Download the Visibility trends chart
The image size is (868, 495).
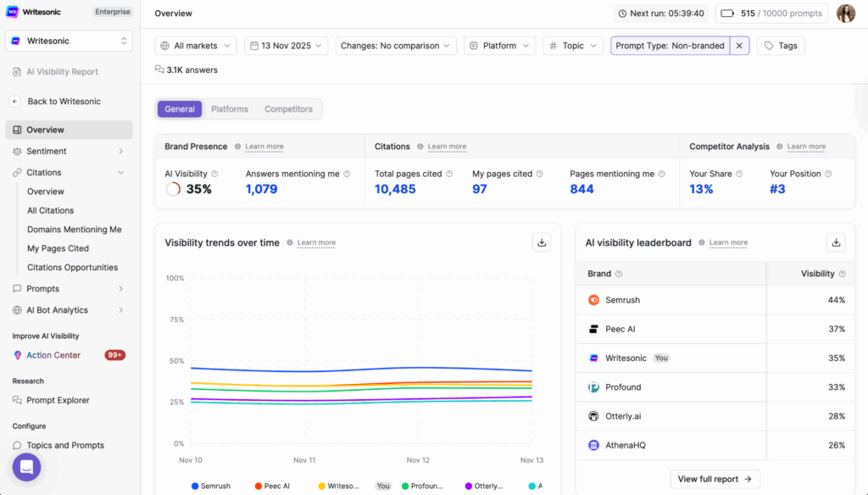pos(542,242)
